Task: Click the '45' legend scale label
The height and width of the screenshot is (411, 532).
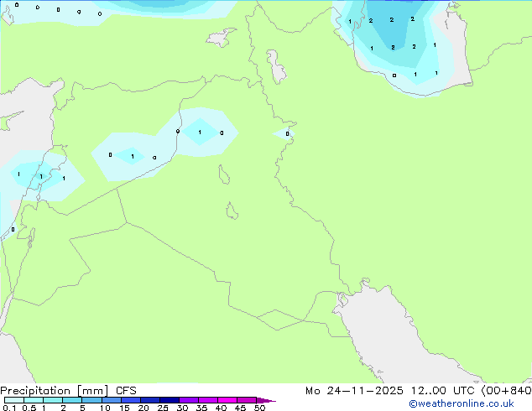Action: 240,408
